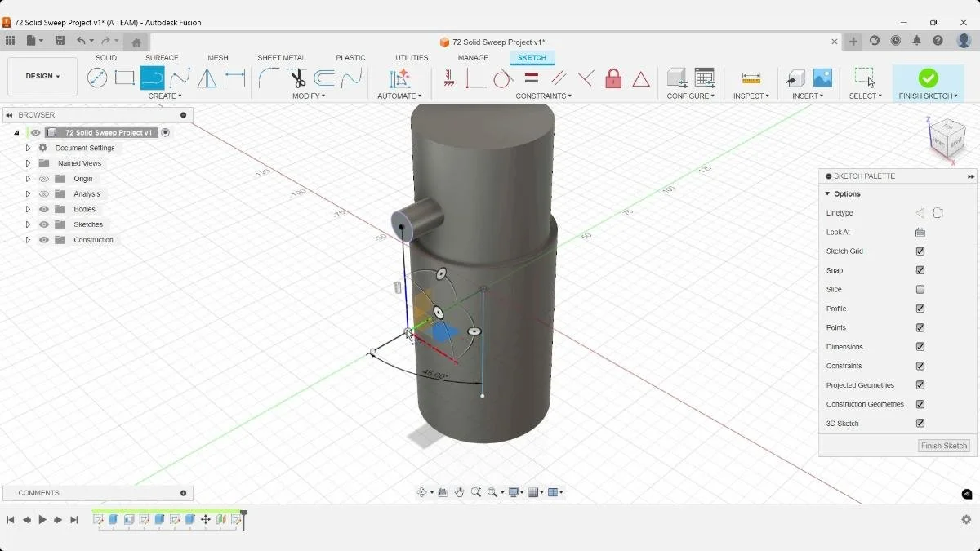
Task: Click the Automate sketch icon
Action: click(399, 78)
